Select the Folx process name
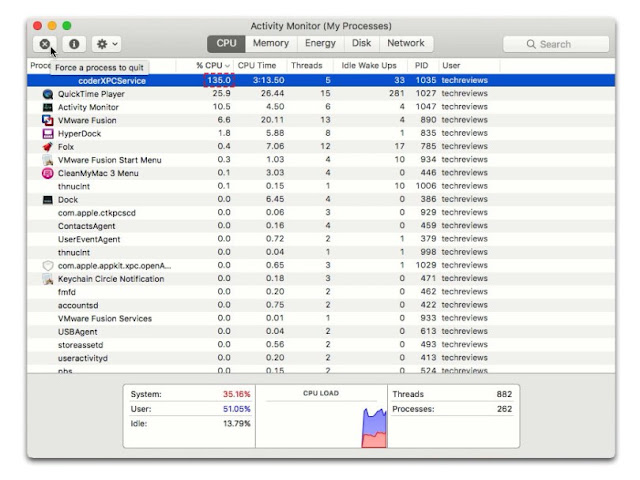Screen dimensions: 640x480 (x=66, y=147)
